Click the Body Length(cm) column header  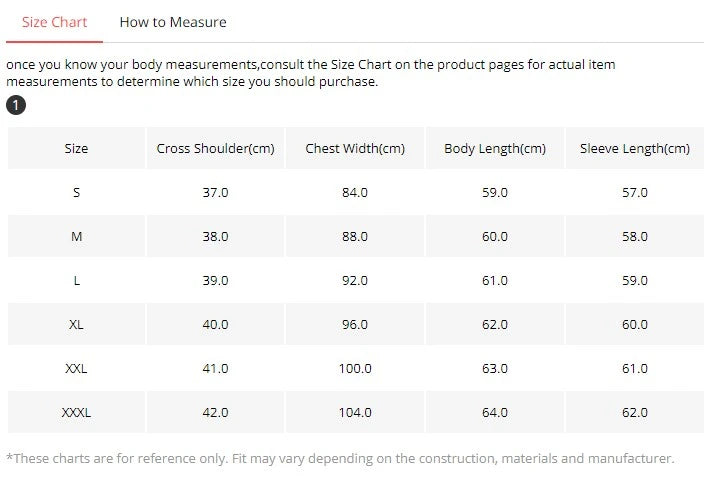495,148
